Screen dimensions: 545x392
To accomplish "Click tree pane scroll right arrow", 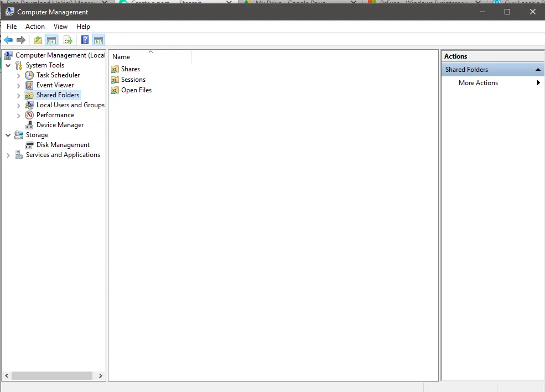I will point(101,375).
